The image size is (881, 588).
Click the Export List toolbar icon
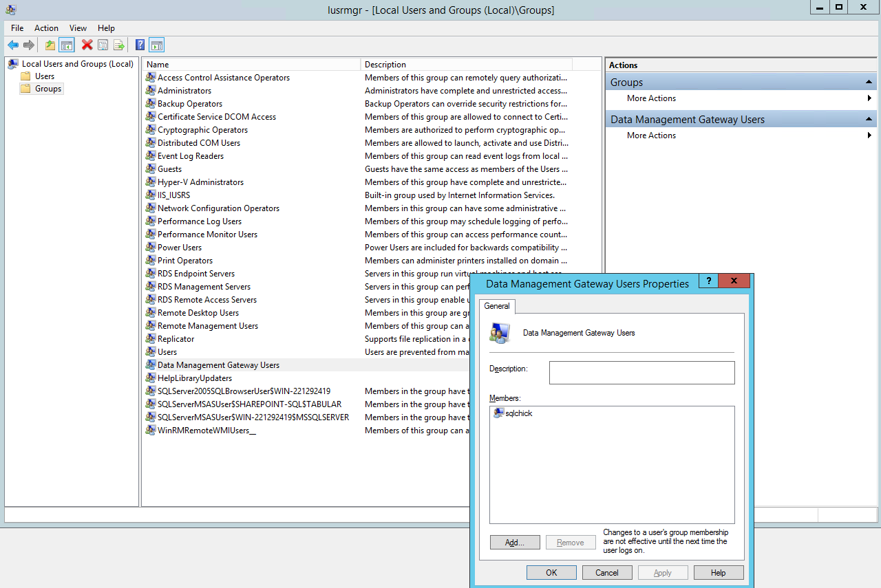118,45
